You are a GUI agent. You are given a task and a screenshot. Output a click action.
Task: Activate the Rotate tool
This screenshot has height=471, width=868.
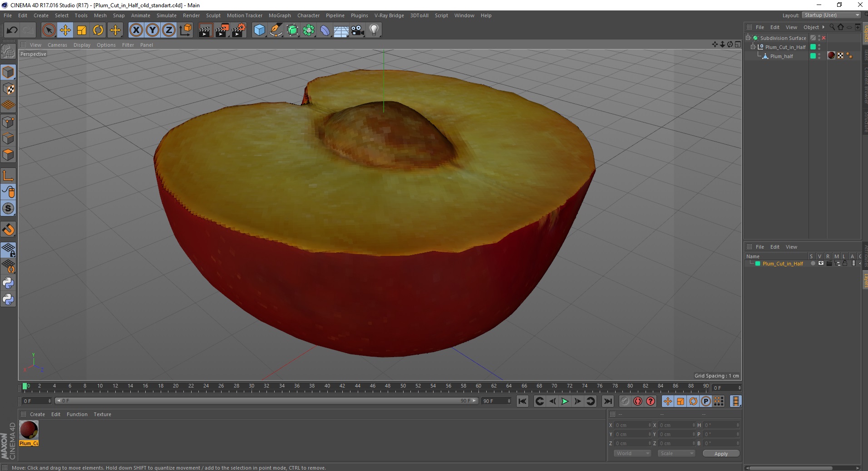pyautogui.click(x=98, y=30)
